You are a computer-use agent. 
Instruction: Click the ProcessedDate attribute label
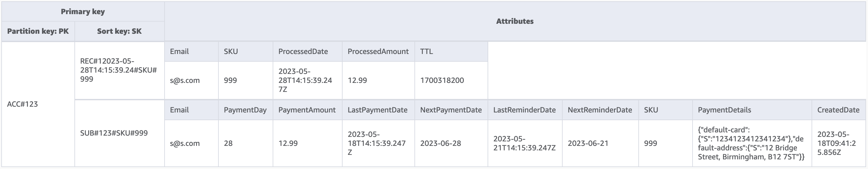(x=303, y=52)
